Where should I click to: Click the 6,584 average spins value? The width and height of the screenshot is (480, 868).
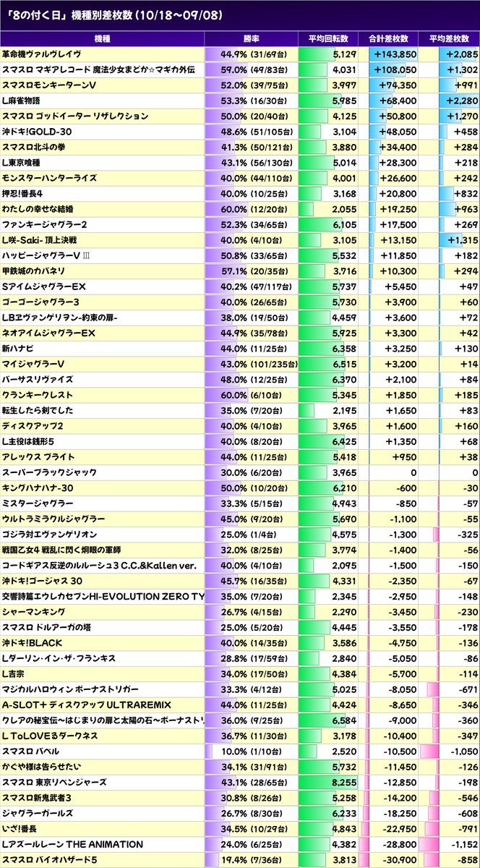[x=345, y=720]
